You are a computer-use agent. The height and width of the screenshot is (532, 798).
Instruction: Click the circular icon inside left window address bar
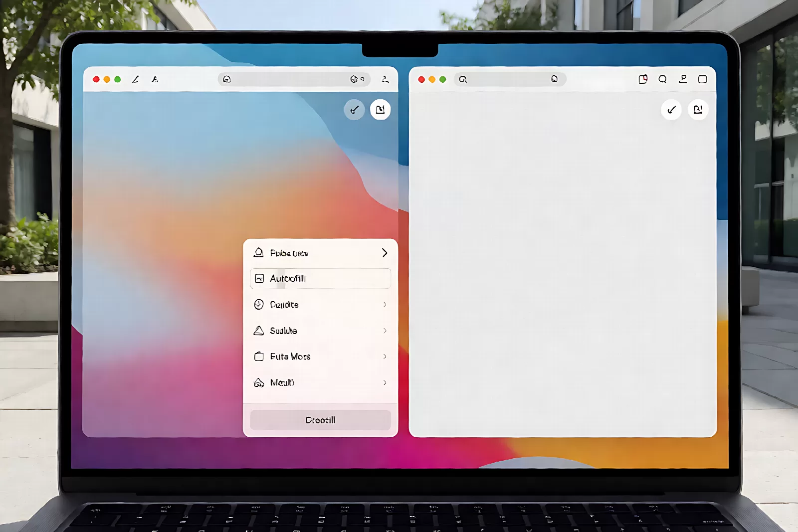point(227,79)
